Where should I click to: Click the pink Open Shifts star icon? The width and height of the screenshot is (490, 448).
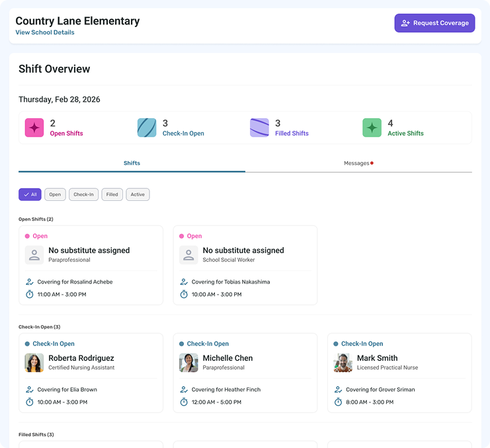34,128
